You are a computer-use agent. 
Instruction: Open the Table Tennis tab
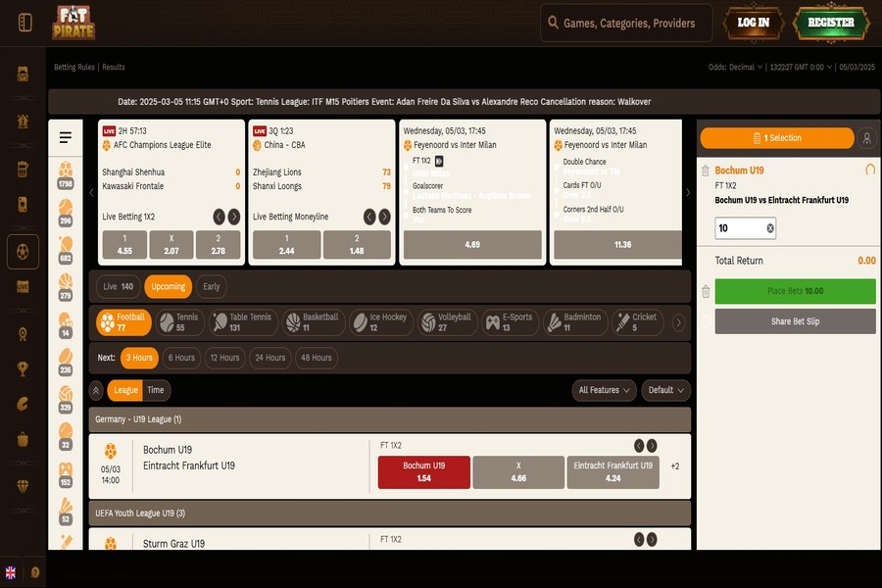(245, 320)
